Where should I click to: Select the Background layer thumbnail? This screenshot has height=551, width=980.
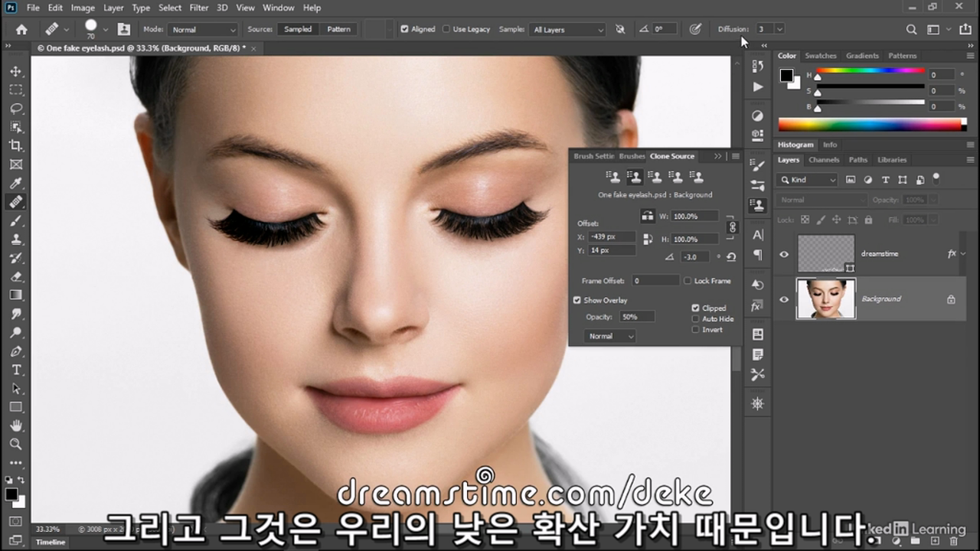[826, 299]
